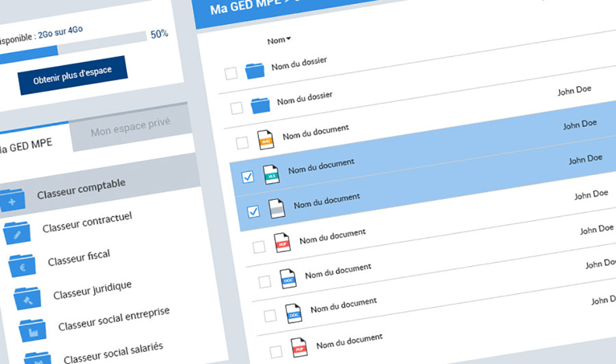Click the Classeur fiscal euro folder icon
This screenshot has height=364, width=616.
[22, 266]
